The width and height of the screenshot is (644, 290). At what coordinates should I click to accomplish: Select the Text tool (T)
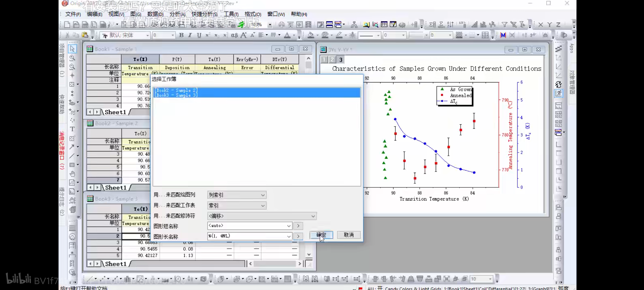[72, 129]
